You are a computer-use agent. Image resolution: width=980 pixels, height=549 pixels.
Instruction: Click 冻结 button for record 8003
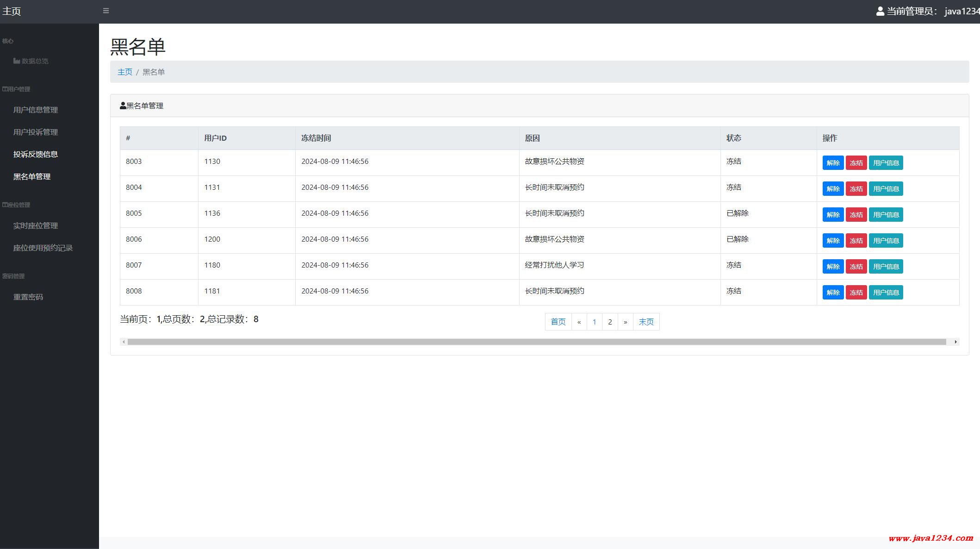pos(856,163)
